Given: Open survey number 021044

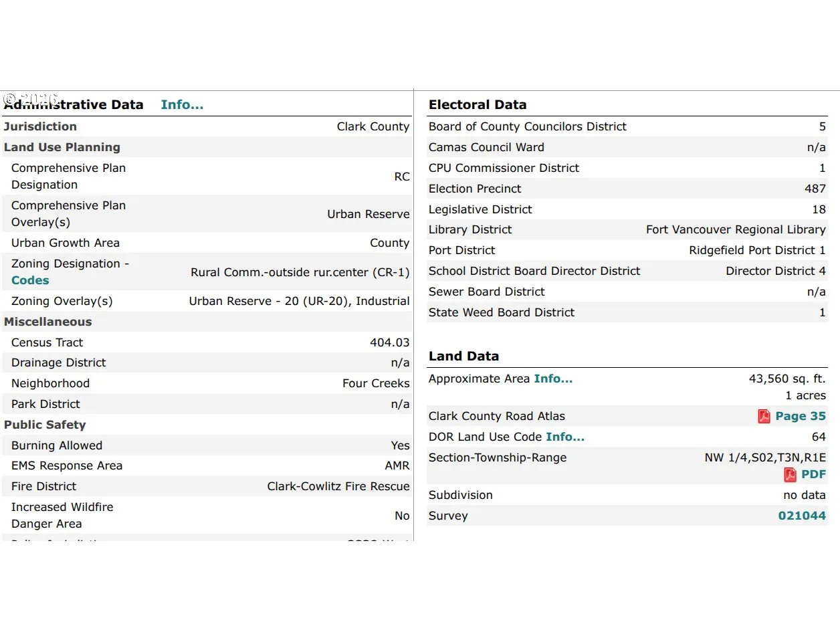Looking at the screenshot, I should coord(802,516).
